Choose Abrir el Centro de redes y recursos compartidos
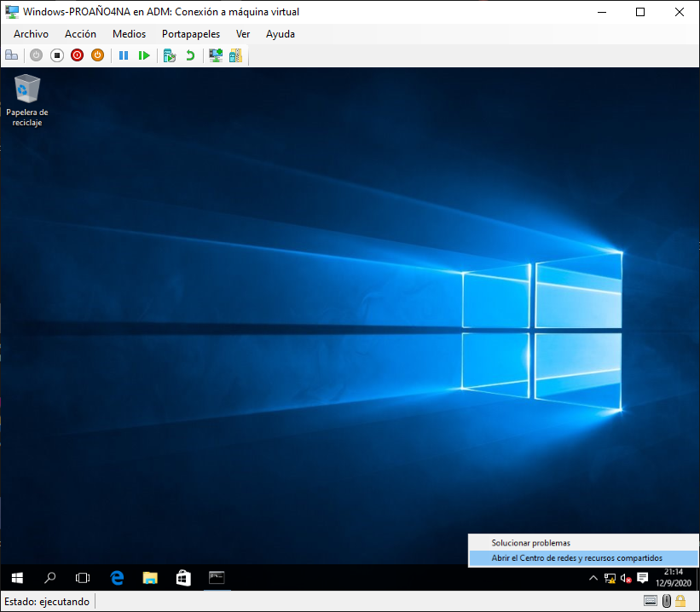Screen dimensions: 700x612 click(x=583, y=558)
